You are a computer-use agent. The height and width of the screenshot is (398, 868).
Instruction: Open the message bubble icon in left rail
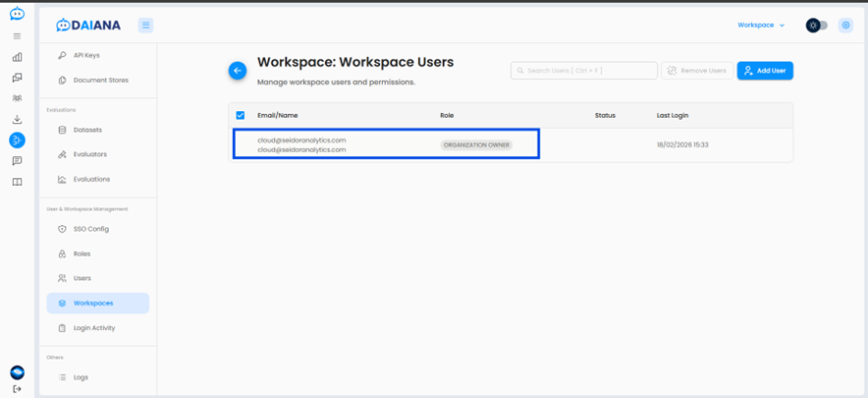17,161
